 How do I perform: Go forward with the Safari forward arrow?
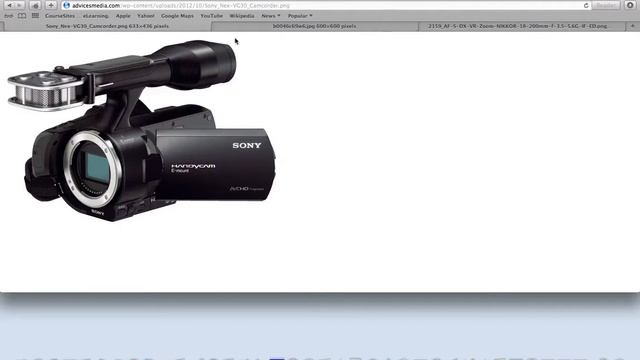(x=19, y=5)
